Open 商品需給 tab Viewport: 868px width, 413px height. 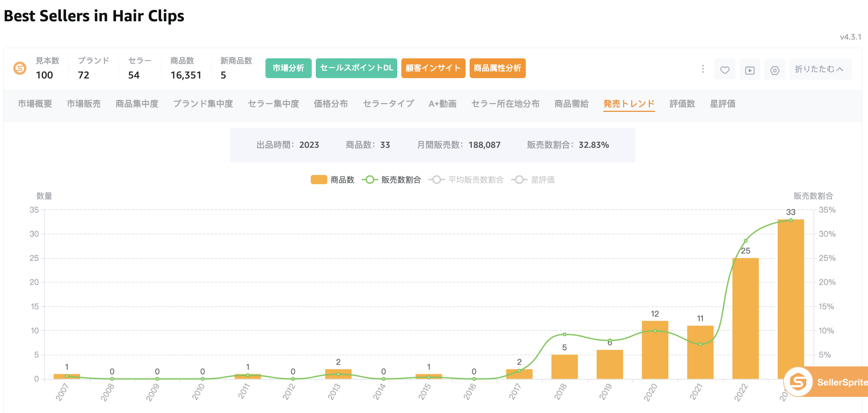(572, 104)
